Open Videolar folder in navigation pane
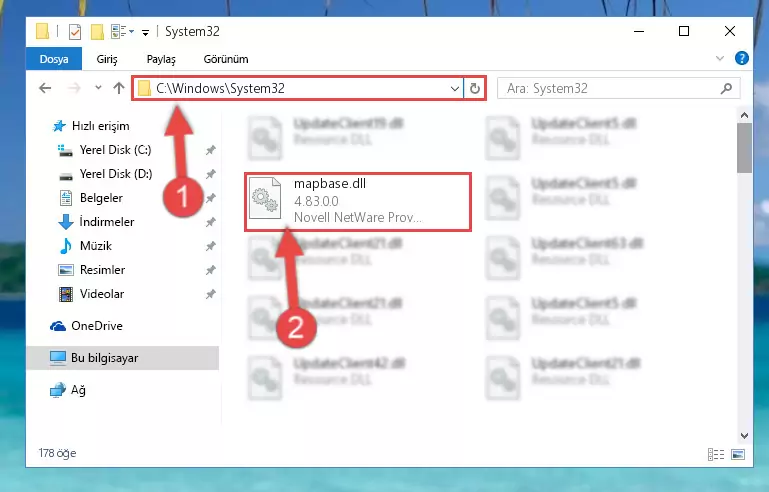Image resolution: width=769 pixels, height=492 pixels. click(x=102, y=294)
